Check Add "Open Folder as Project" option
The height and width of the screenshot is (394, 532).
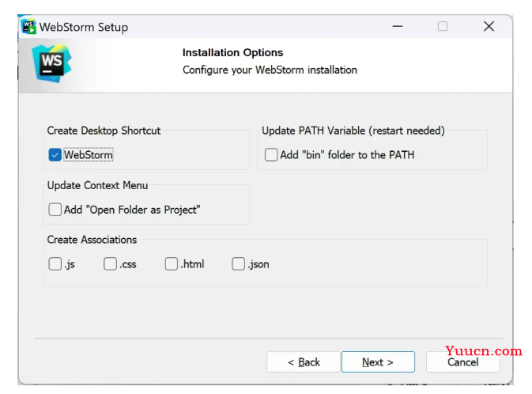click(55, 210)
